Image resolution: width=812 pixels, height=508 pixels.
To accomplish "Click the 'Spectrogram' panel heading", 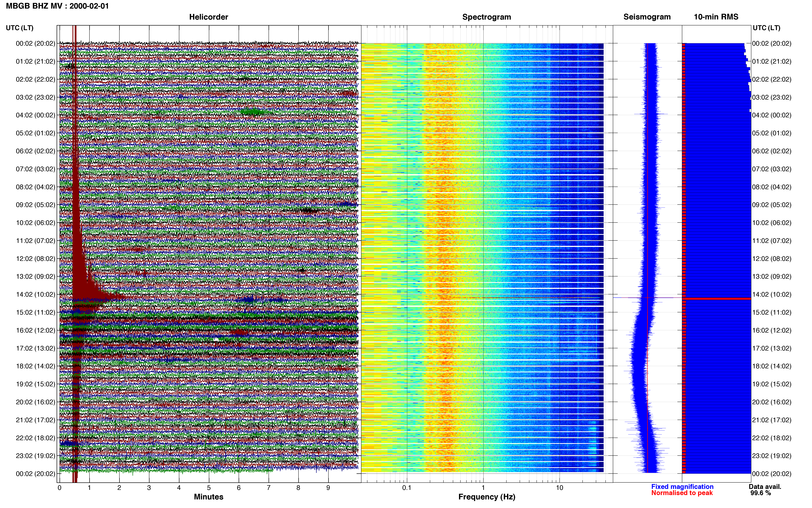I will [487, 17].
